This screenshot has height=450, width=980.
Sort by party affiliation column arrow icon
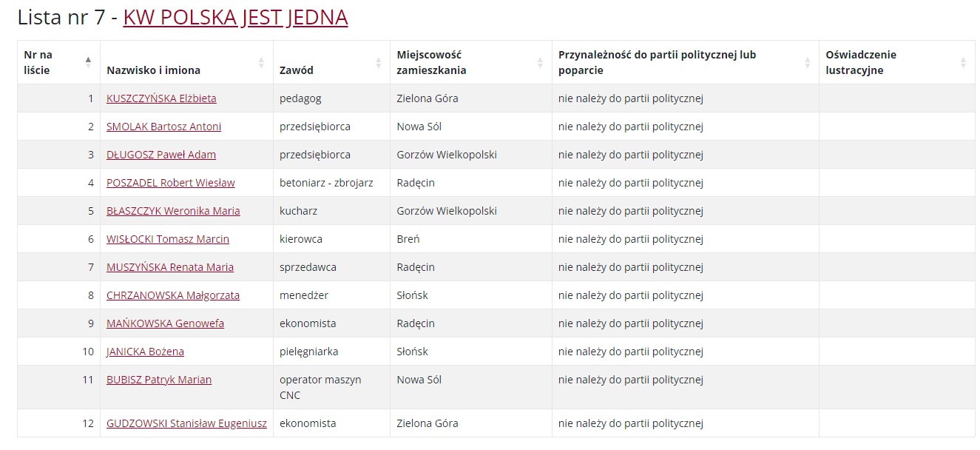pyautogui.click(x=807, y=63)
